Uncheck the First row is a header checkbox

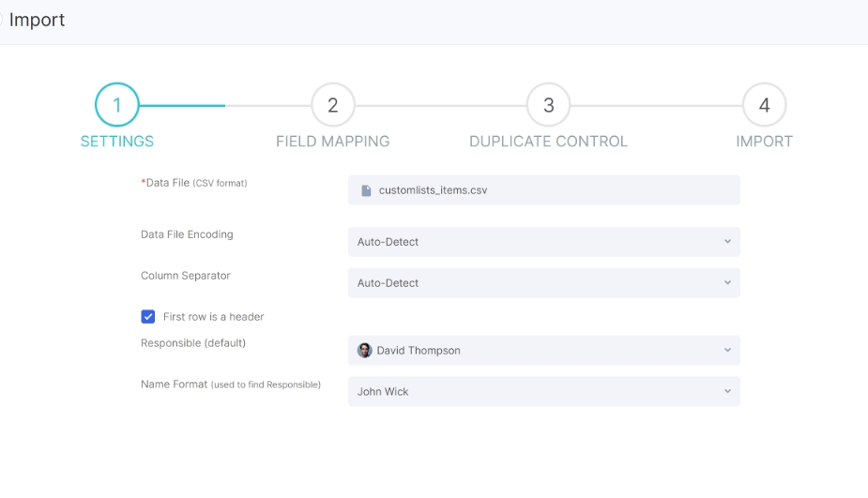click(x=148, y=316)
